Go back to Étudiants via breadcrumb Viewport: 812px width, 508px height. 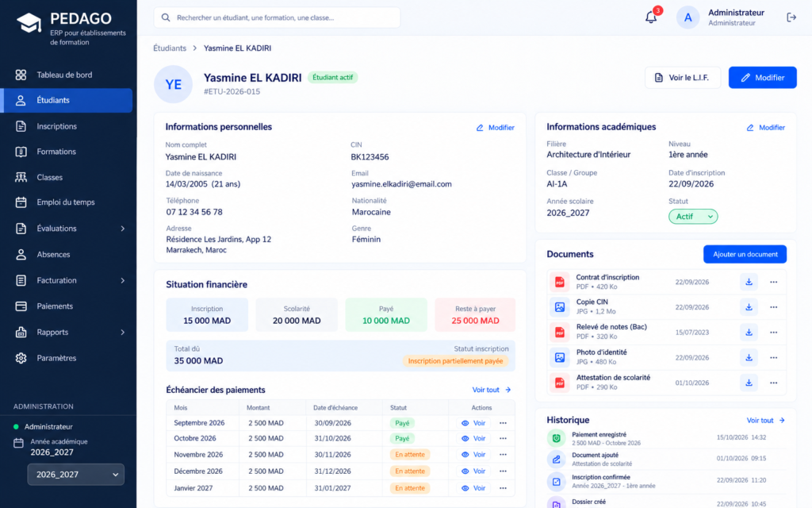tap(170, 48)
